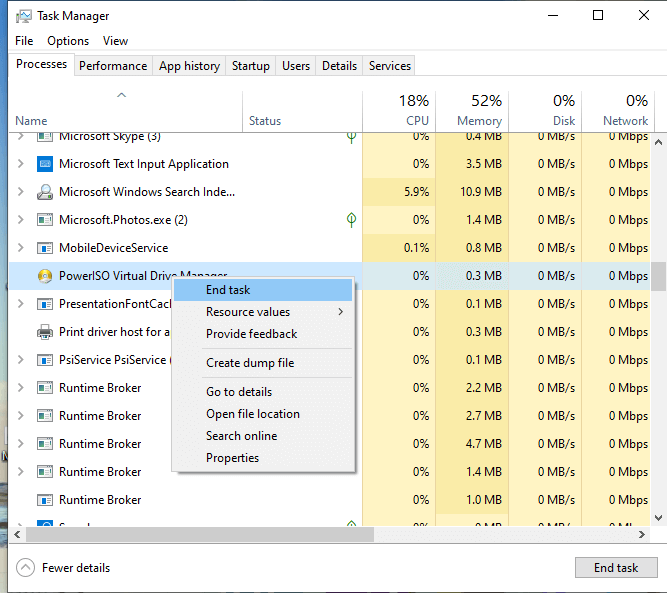Sort by the CPU column header

click(x=399, y=111)
